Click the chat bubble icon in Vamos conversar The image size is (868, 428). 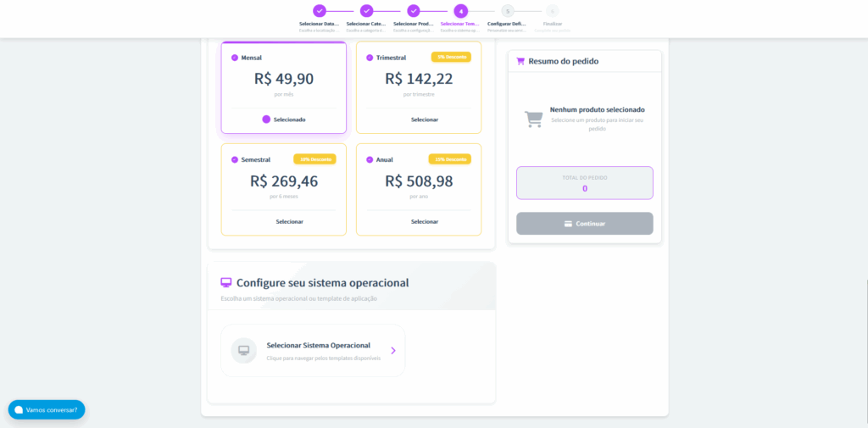(x=18, y=409)
